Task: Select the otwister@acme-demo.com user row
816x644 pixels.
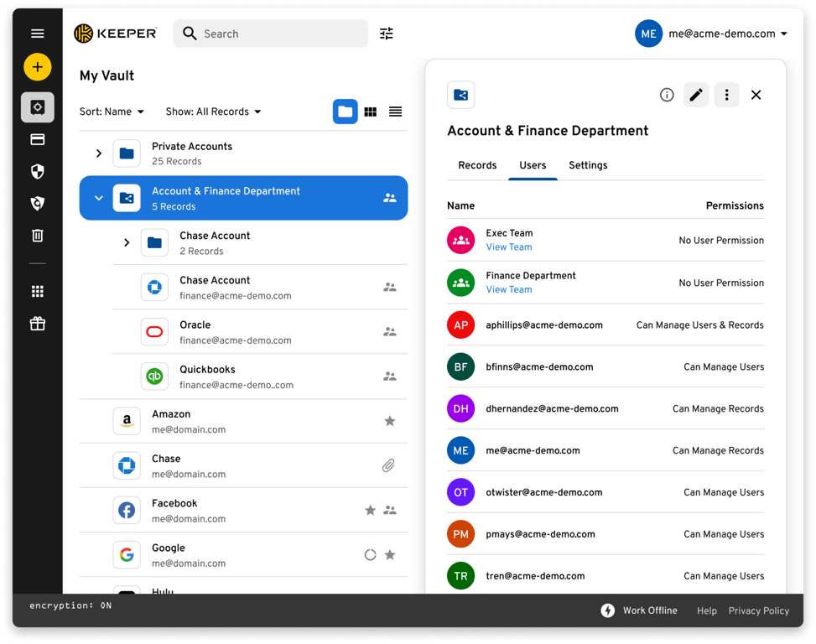Action: tap(606, 492)
